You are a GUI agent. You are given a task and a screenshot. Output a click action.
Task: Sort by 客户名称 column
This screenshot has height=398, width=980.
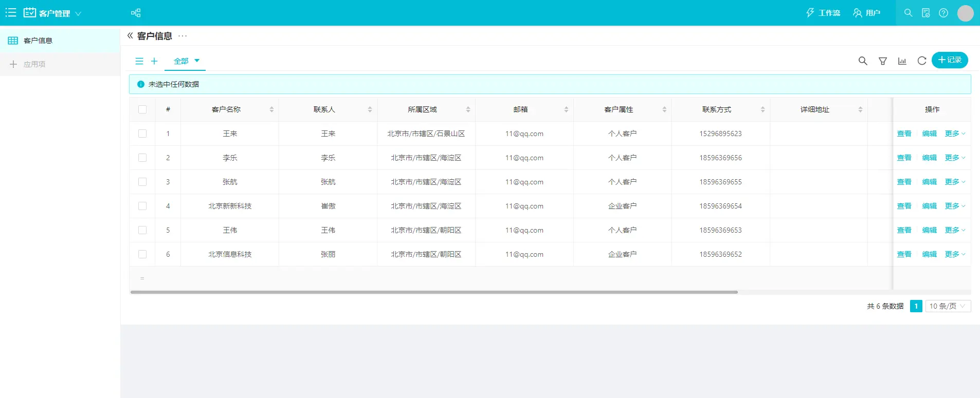coord(271,109)
